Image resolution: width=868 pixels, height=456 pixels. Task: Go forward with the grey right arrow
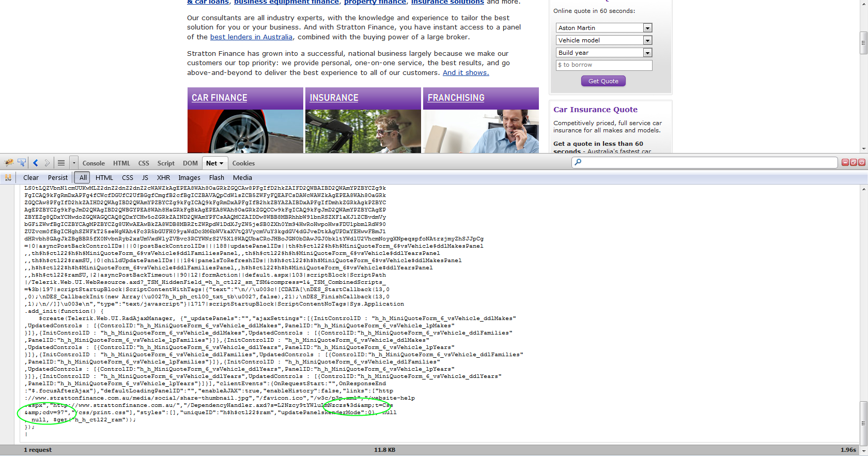(x=47, y=163)
